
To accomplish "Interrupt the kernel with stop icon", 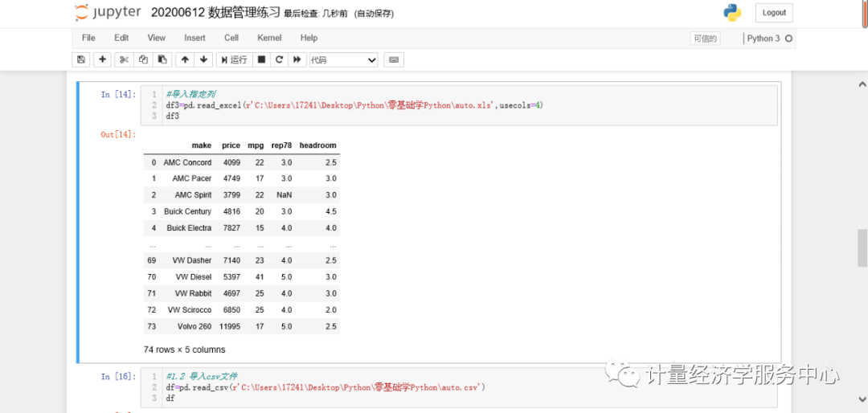I will (262, 59).
